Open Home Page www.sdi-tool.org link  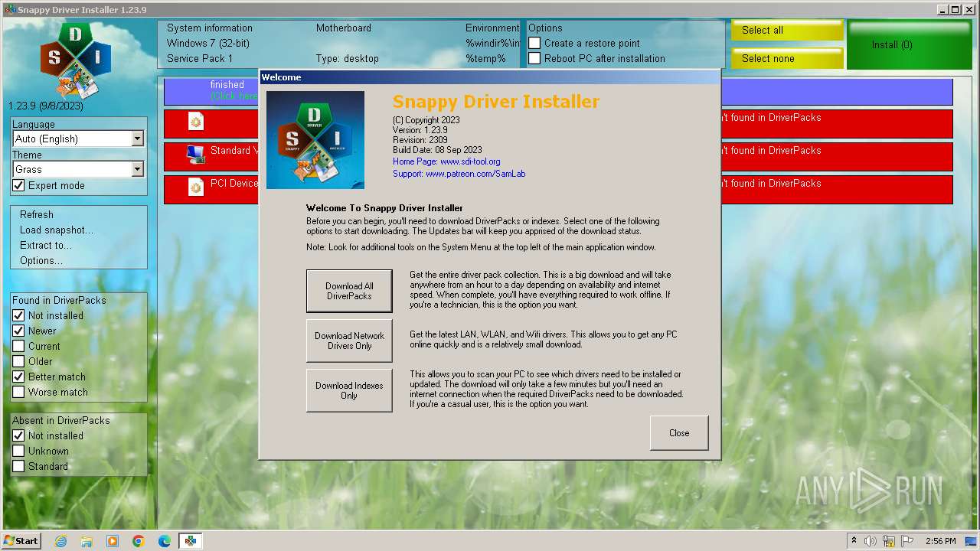[446, 161]
